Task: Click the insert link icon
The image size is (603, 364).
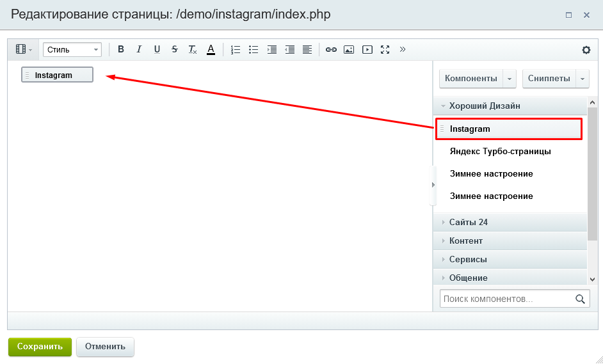Action: 331,49
